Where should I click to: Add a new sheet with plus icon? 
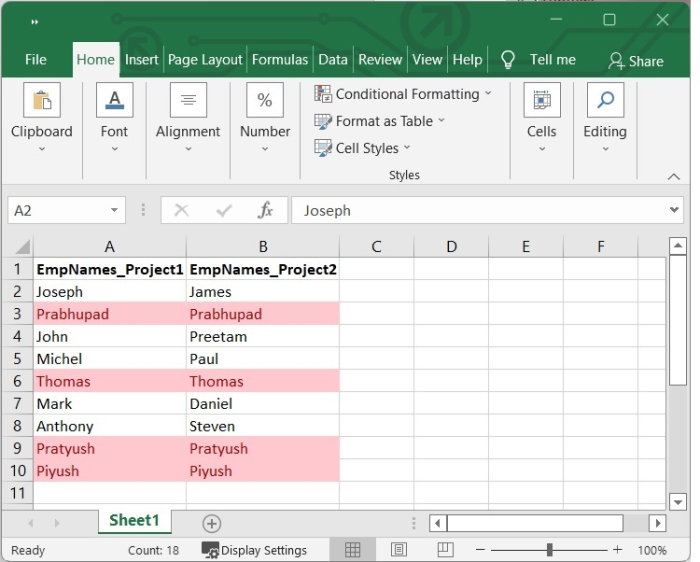pos(211,523)
